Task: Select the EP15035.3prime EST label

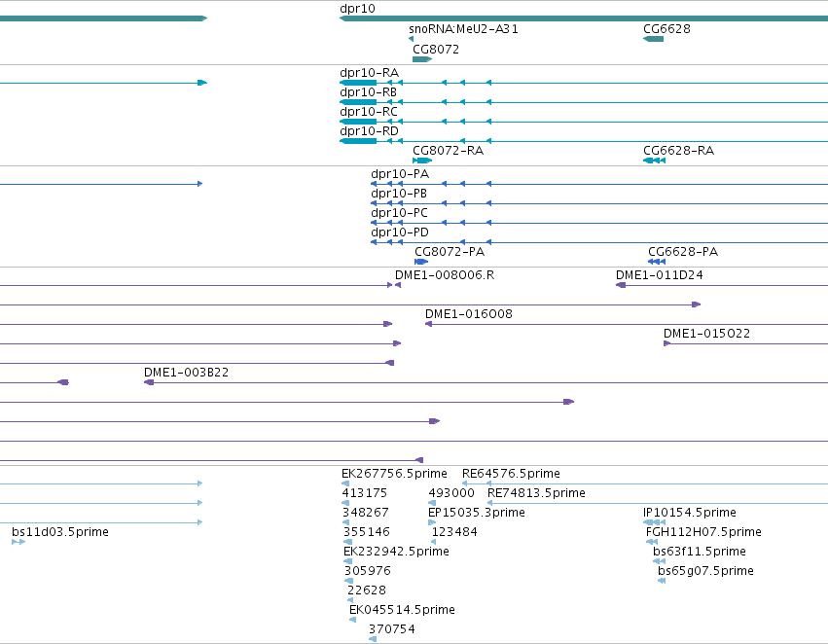Action: point(477,513)
